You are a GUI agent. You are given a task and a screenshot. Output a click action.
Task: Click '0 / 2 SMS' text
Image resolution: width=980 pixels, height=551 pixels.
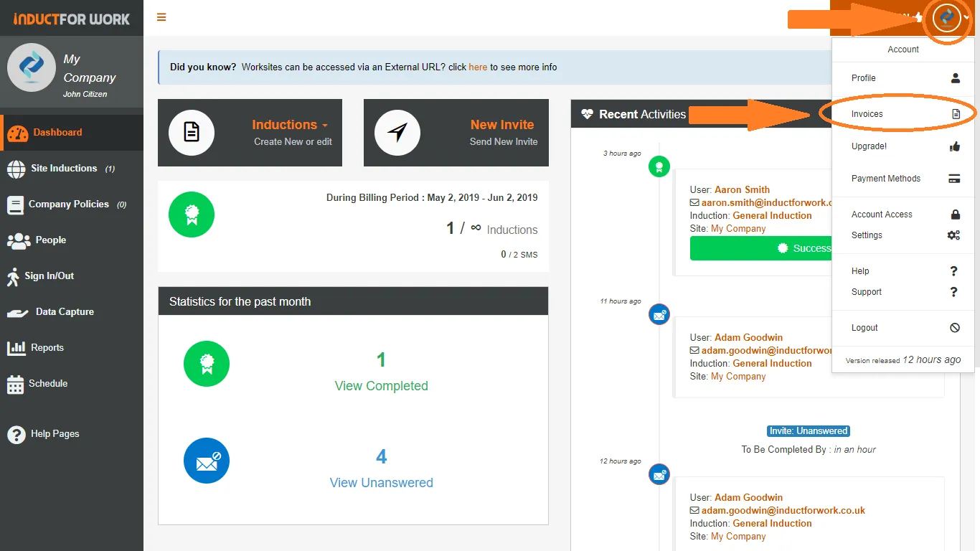coord(519,255)
